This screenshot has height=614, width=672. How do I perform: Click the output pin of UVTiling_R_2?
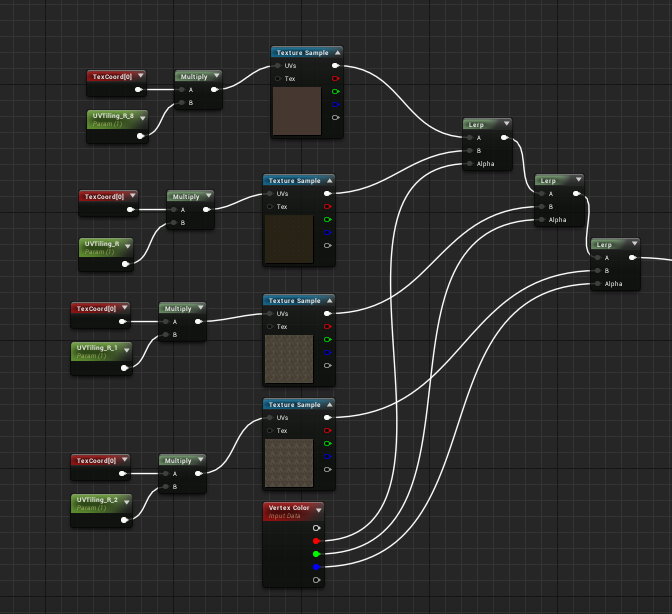pos(124,520)
